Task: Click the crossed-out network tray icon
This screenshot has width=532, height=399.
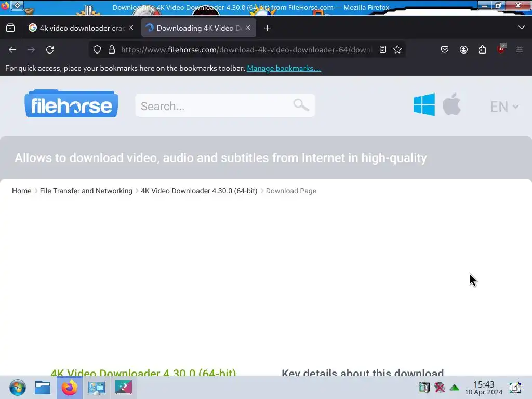Action: point(440,387)
